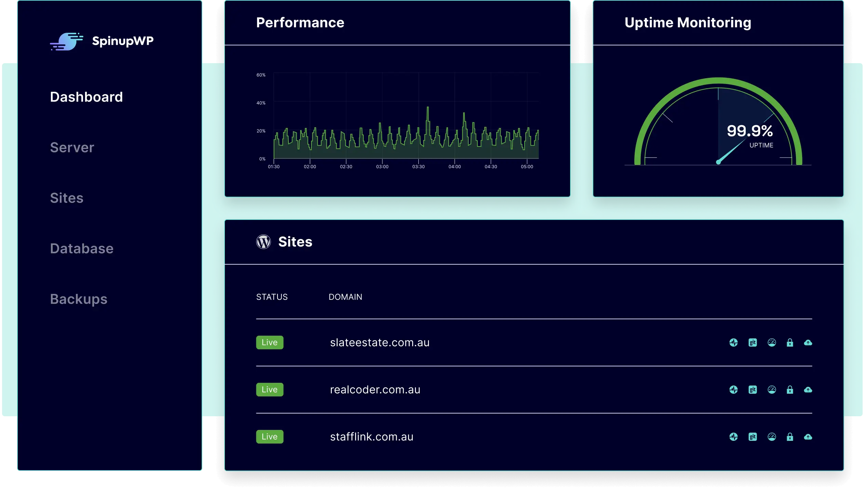This screenshot has height=504, width=864.
Task: Click the 20% y-axis label
Action: pyautogui.click(x=261, y=131)
